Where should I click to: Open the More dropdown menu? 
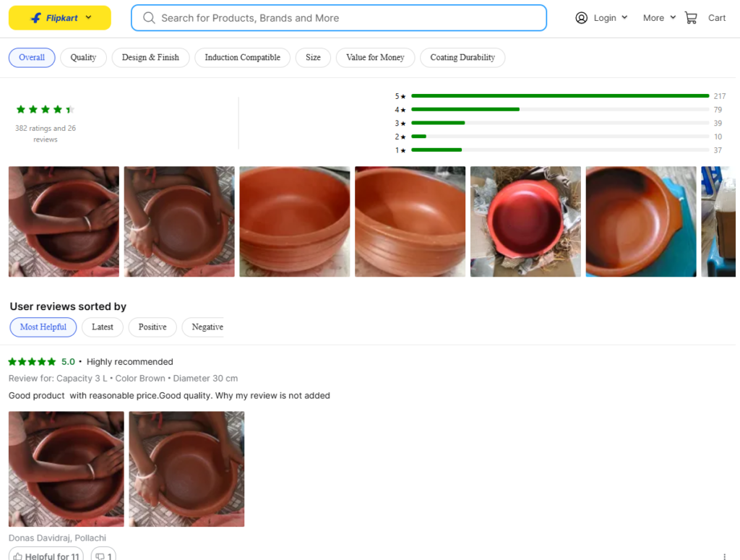point(659,18)
